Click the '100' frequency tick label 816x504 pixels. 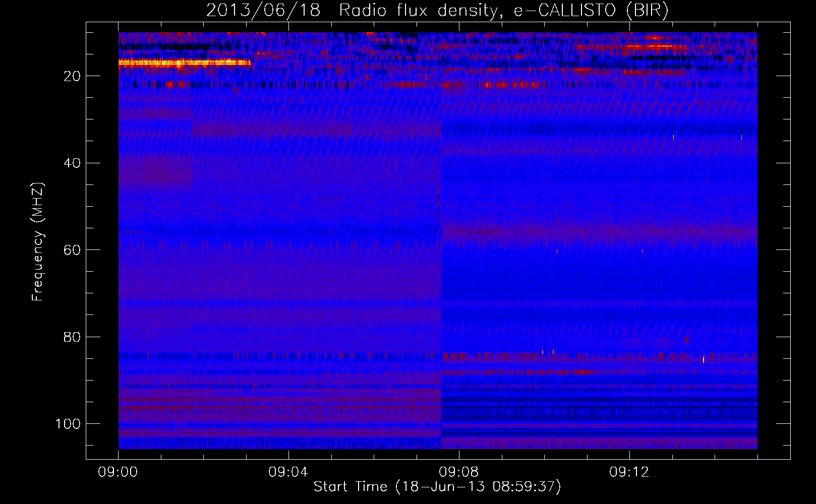point(68,424)
